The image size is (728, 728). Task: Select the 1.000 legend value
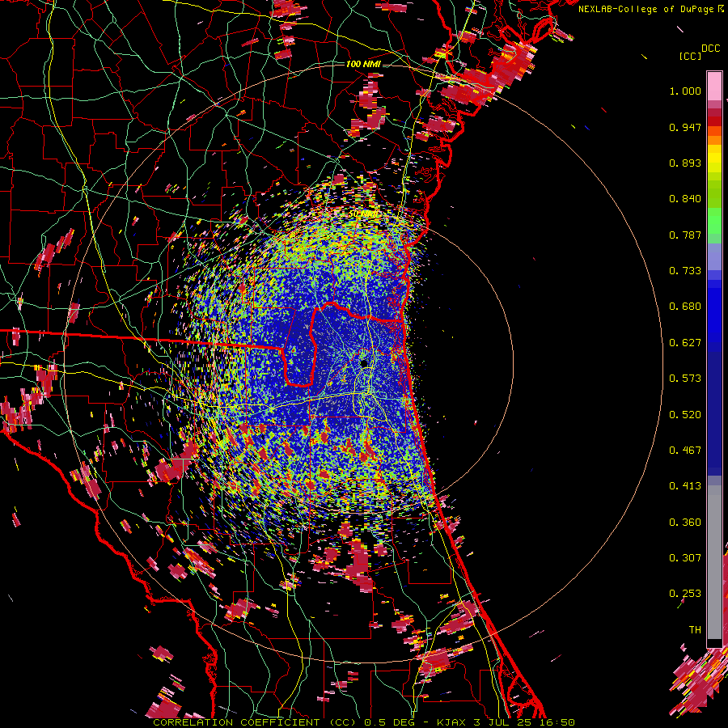tap(685, 91)
